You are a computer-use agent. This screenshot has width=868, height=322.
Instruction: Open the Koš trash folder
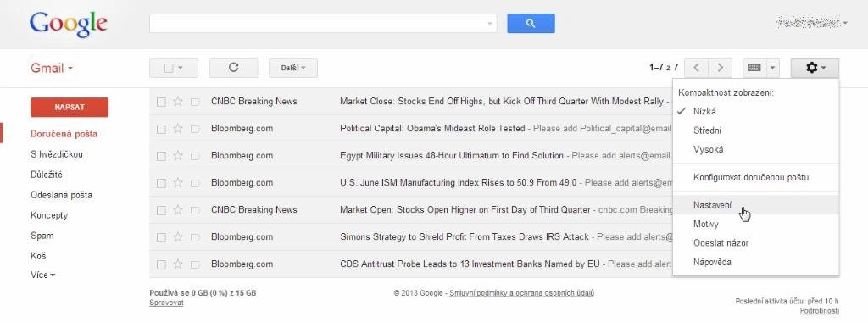(38, 256)
